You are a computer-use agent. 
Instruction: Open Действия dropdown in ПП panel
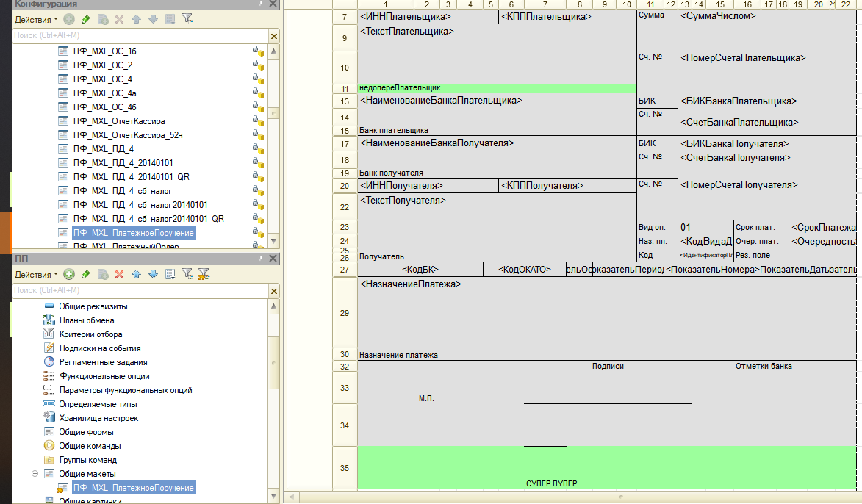[36, 274]
